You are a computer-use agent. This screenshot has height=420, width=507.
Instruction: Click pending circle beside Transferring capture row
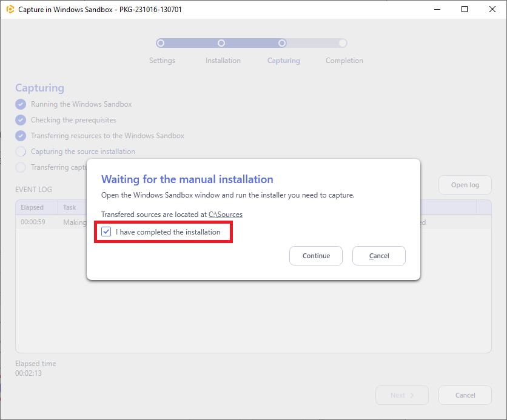(x=21, y=167)
